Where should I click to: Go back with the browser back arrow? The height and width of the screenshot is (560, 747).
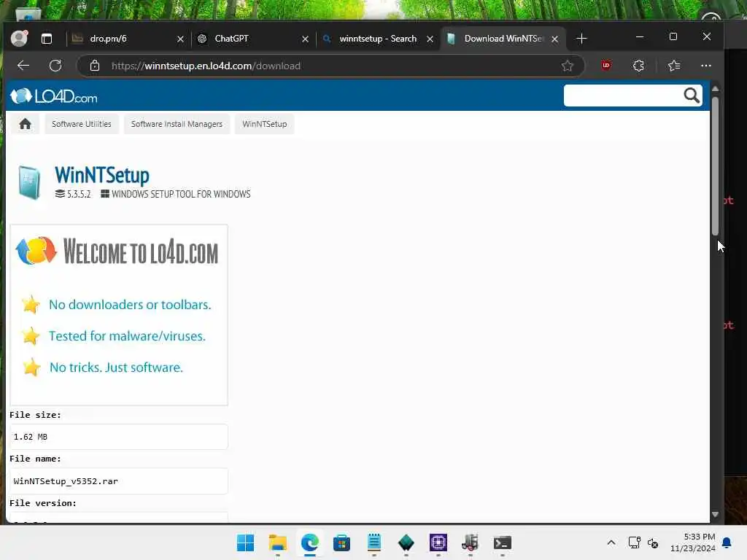click(x=23, y=66)
